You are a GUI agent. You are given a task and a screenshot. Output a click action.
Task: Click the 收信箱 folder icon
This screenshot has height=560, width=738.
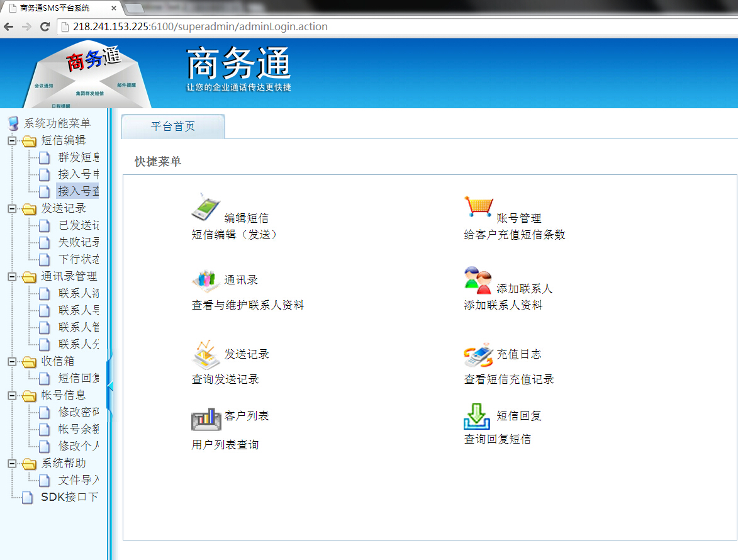[x=29, y=361]
